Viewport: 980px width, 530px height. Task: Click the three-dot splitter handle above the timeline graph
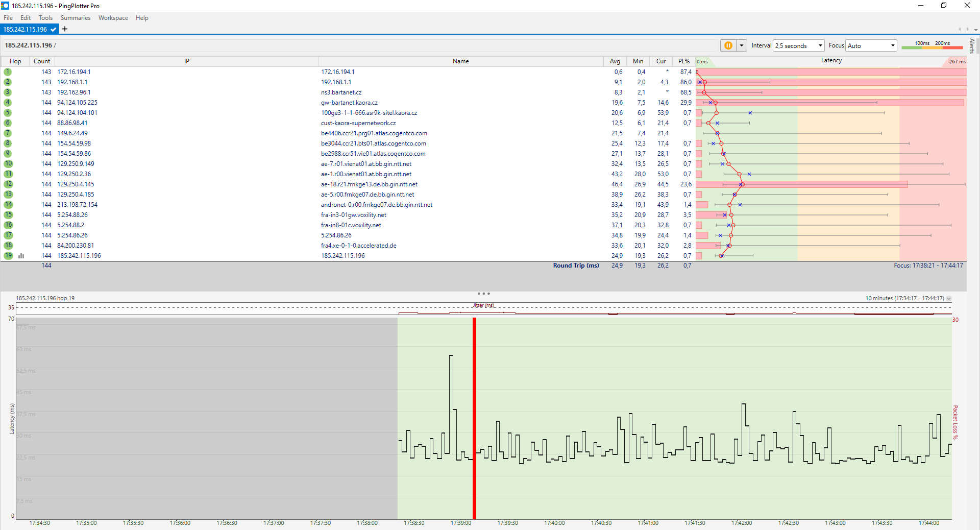point(483,294)
